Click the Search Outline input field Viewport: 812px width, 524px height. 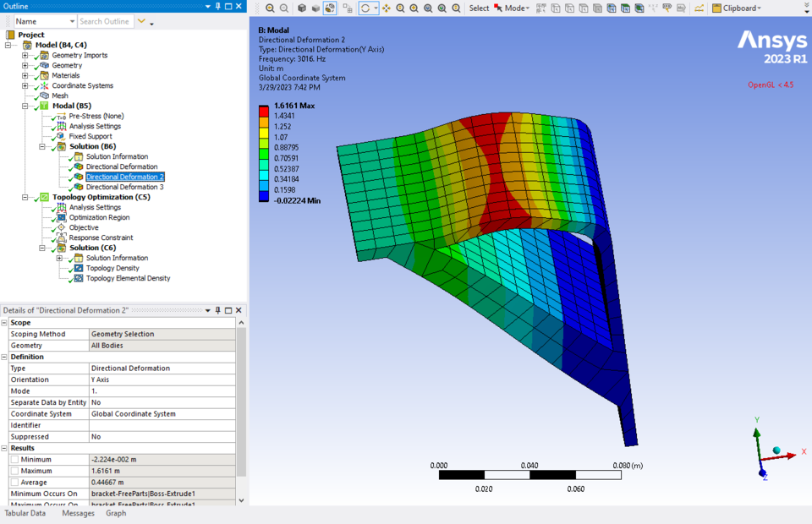coord(105,21)
